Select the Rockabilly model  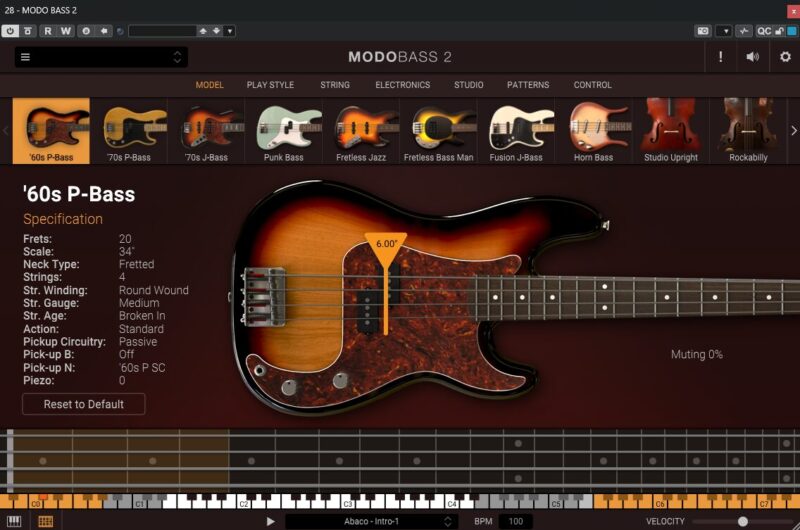click(x=748, y=131)
